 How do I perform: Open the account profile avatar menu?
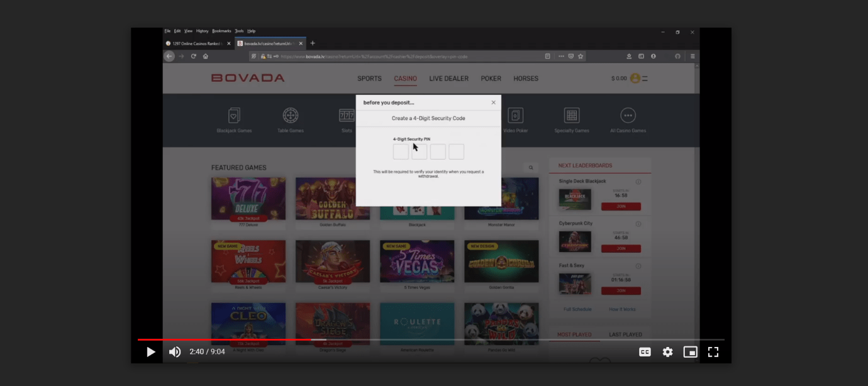pos(635,79)
